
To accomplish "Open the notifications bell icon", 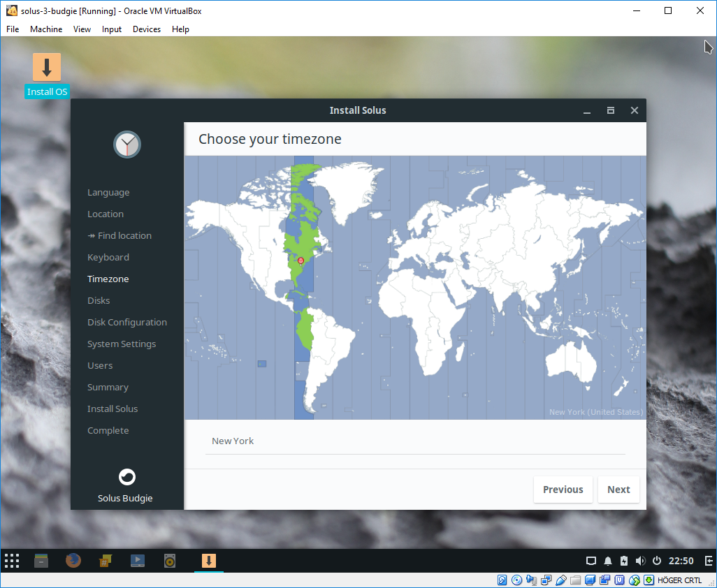I will pyautogui.click(x=608, y=561).
